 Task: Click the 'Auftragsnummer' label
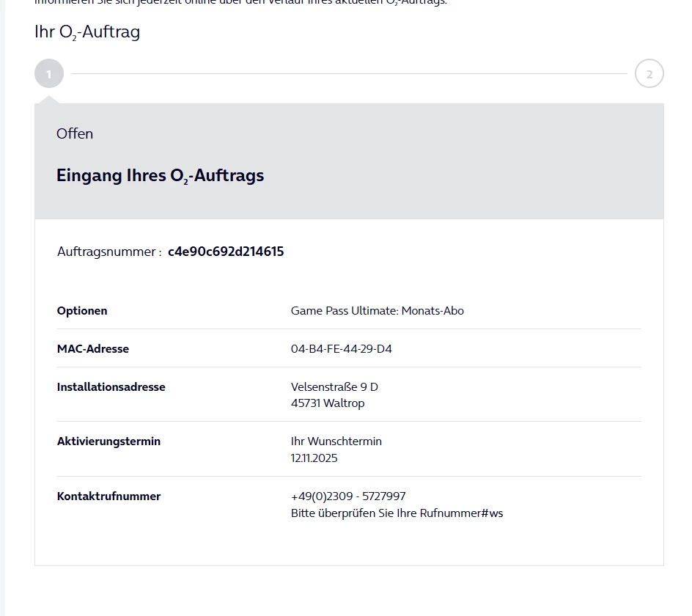point(108,252)
